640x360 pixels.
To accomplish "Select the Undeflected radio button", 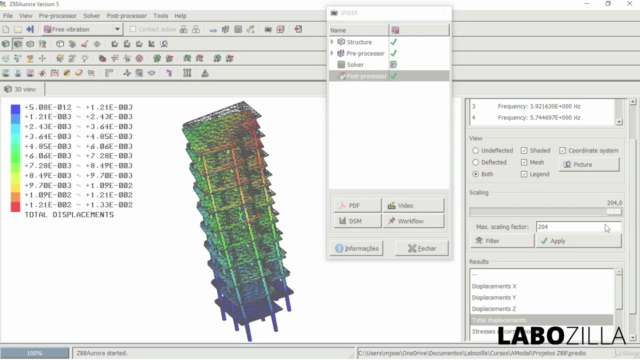I will pos(476,151).
